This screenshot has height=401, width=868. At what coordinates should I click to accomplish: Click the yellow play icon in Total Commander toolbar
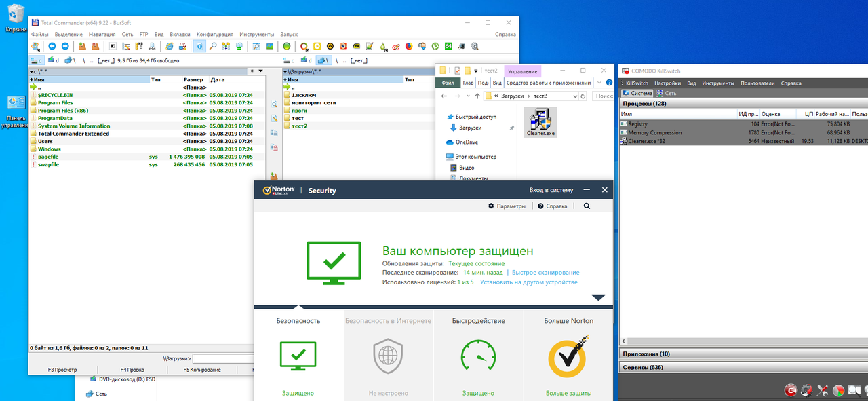point(317,46)
